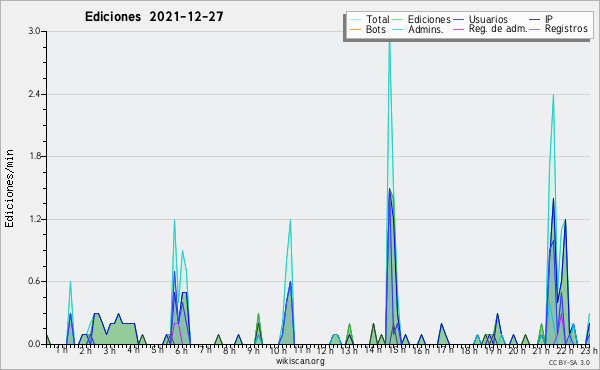Screen dimensions: 600x370
Task: Select the Admins. legend label
Action: pyautogui.click(x=426, y=29)
